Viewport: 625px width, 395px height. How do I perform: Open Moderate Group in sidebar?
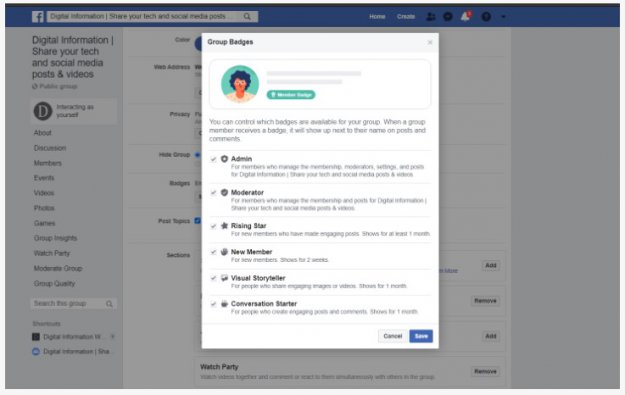[x=58, y=268]
